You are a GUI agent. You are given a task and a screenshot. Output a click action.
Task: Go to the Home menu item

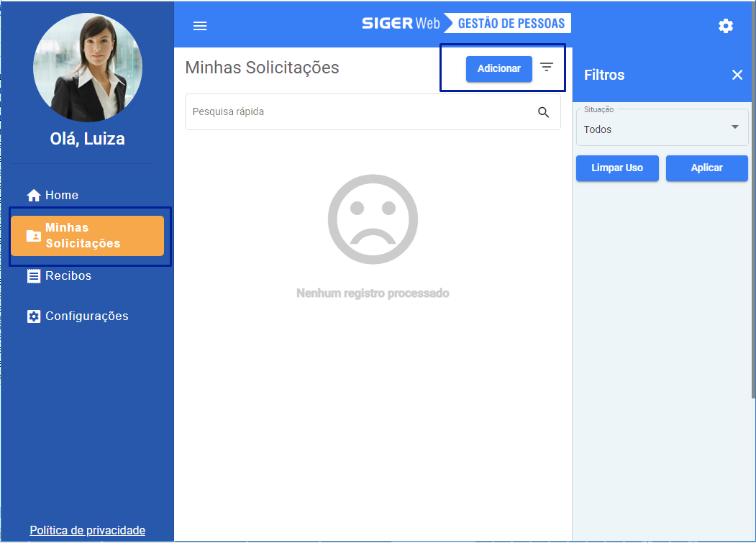87,196
